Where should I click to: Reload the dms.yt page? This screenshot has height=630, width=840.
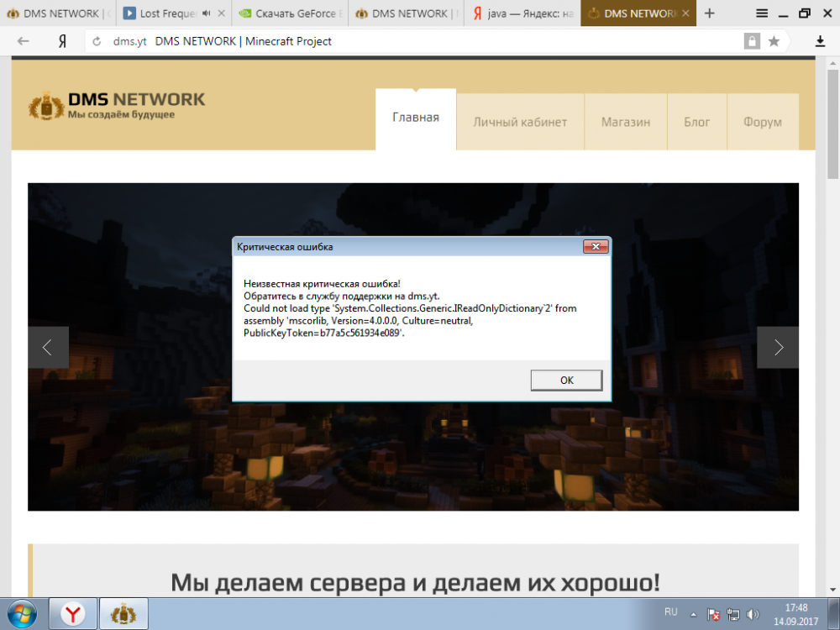97,41
